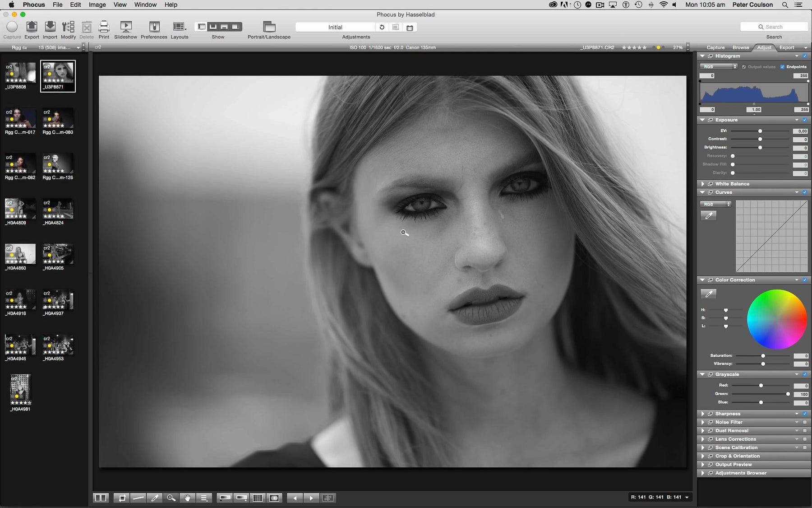This screenshot has width=812, height=508.
Task: Enable the Noise Filter checkbox
Action: pos(805,422)
